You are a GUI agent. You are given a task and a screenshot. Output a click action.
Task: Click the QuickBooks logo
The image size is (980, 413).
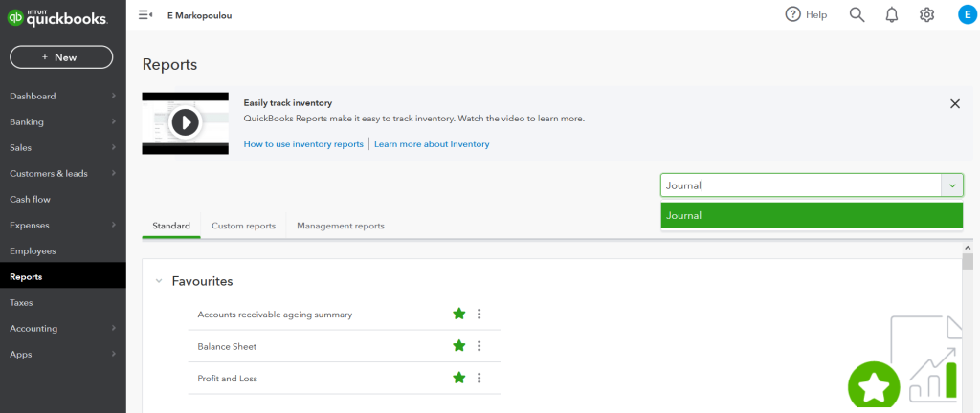tap(57, 17)
